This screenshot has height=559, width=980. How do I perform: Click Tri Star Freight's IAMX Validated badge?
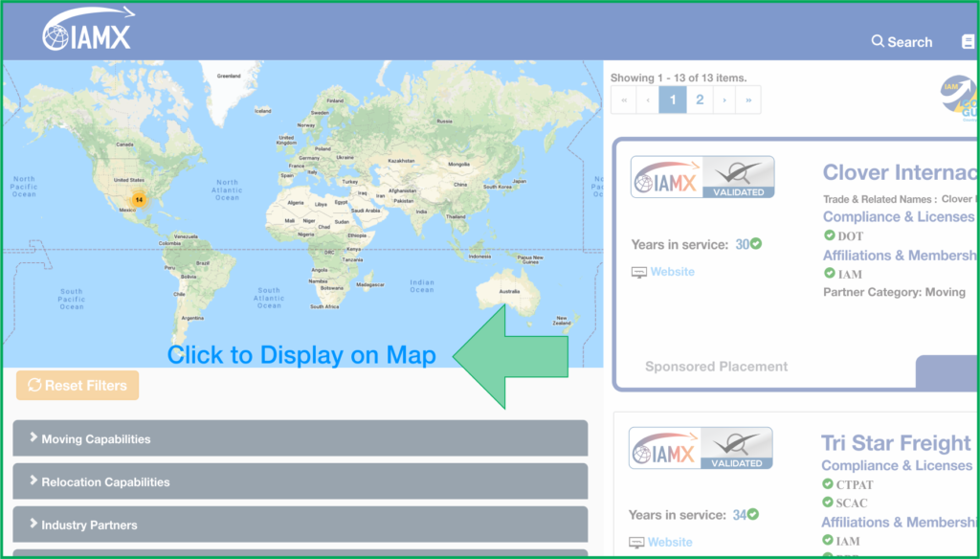[701, 448]
